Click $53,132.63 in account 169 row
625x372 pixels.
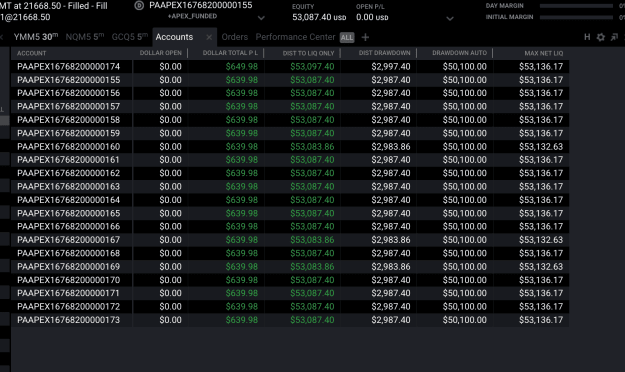click(x=541, y=267)
